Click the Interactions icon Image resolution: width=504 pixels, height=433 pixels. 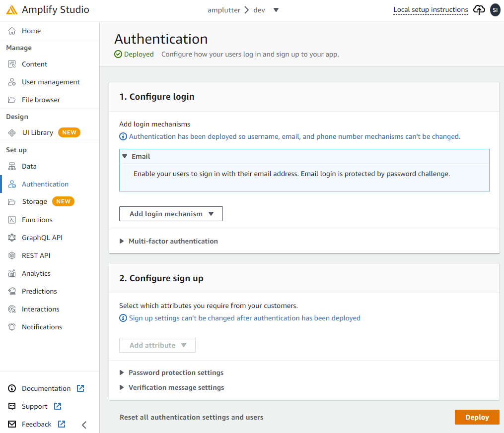click(x=12, y=309)
